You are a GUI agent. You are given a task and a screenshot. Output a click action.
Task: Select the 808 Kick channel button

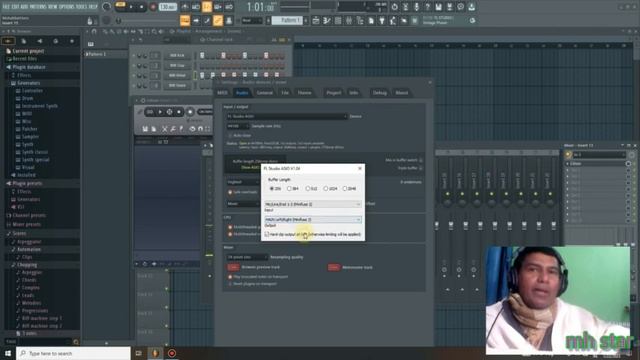click(x=177, y=56)
